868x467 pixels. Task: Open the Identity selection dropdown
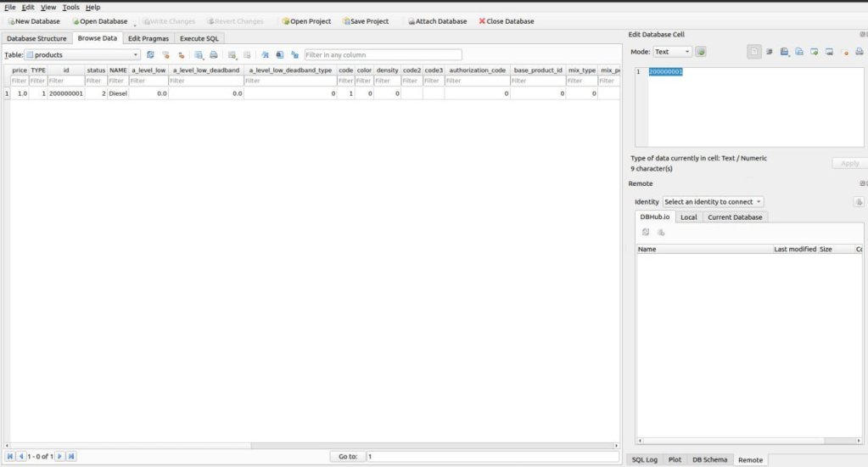click(713, 201)
